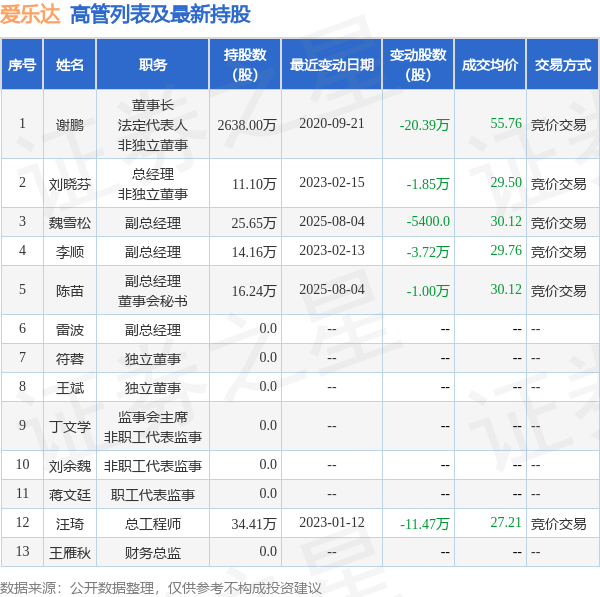The image size is (600, 597).
Task: Click the 爱乐达 company name in title
Action: [30, 15]
